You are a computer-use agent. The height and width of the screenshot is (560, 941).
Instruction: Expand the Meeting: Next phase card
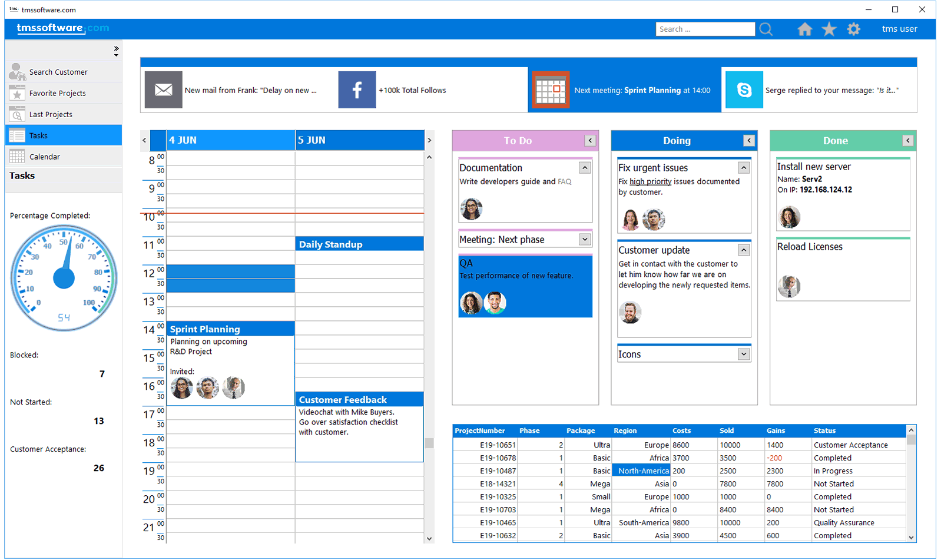(585, 239)
